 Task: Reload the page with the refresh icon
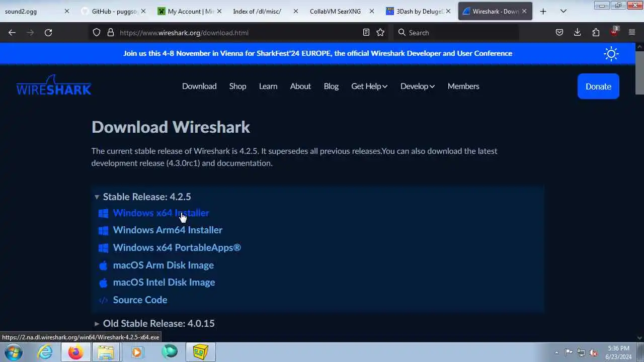(48, 33)
